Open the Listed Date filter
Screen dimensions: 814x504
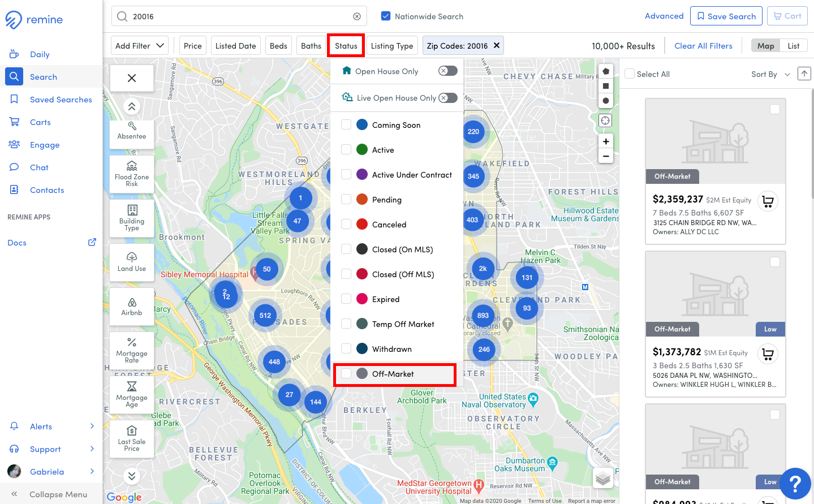pos(236,45)
